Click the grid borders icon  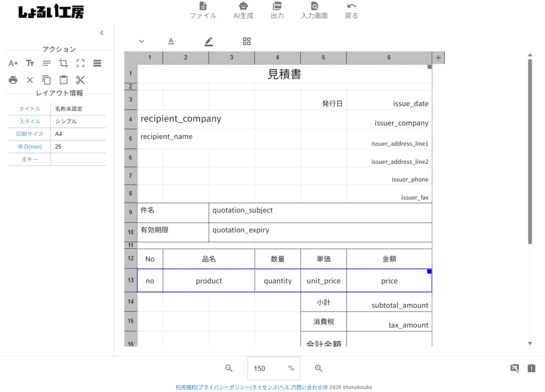(246, 41)
